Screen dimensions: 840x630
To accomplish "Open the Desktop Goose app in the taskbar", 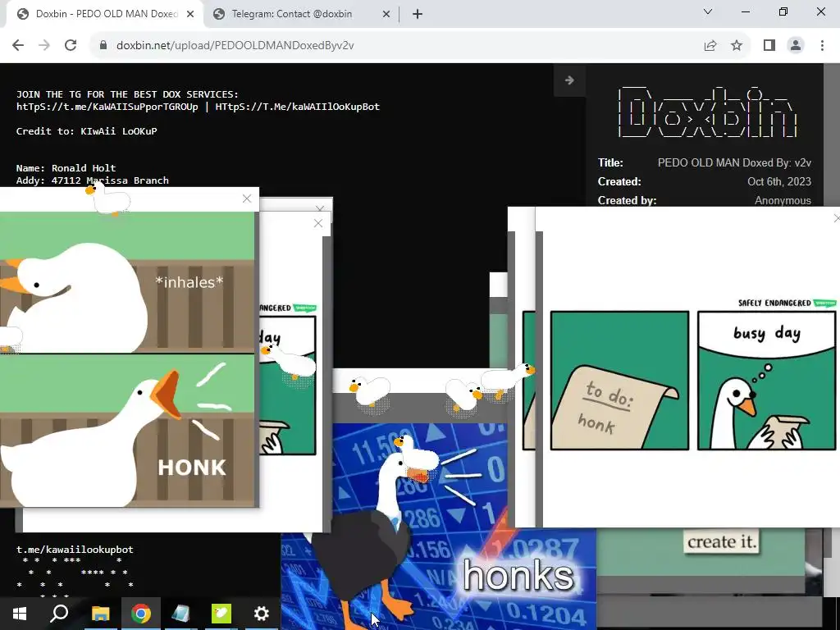I will coord(221,614).
